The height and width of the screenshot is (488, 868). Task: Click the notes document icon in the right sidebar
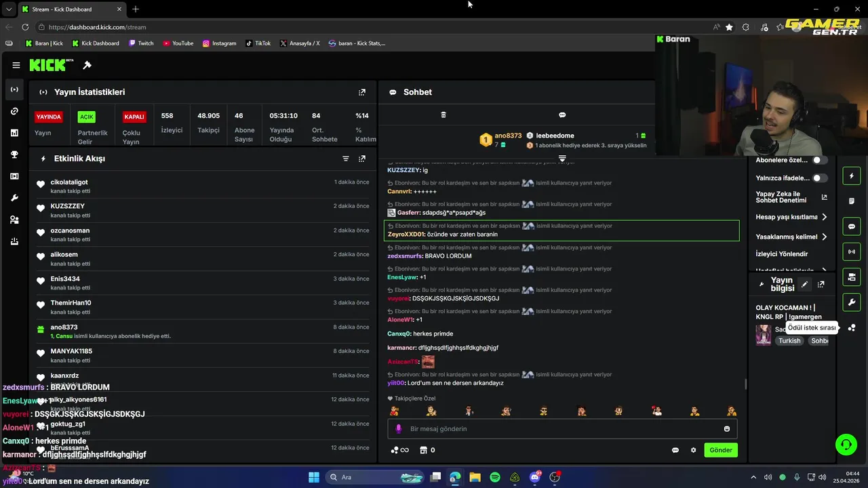(852, 201)
